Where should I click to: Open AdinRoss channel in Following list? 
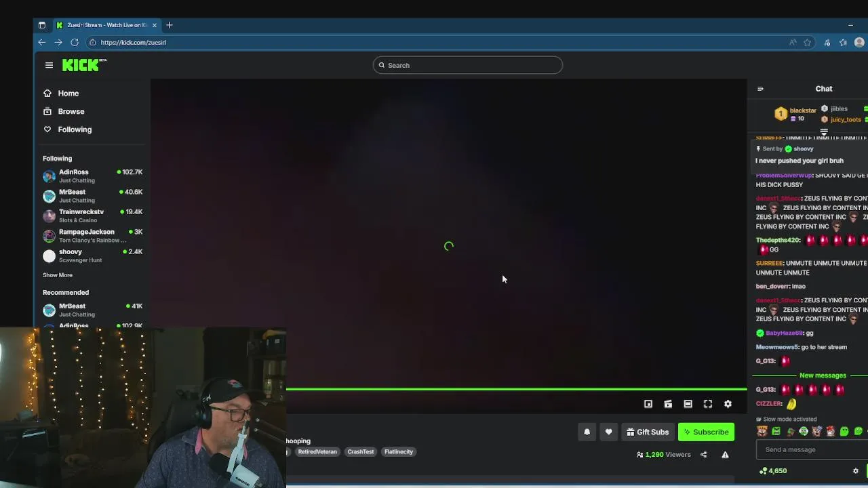(x=92, y=176)
